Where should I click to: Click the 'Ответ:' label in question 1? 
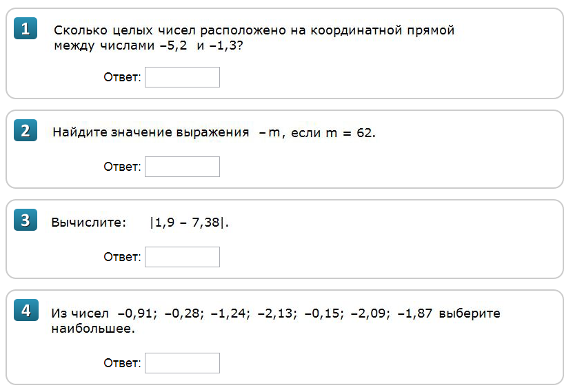click(122, 77)
